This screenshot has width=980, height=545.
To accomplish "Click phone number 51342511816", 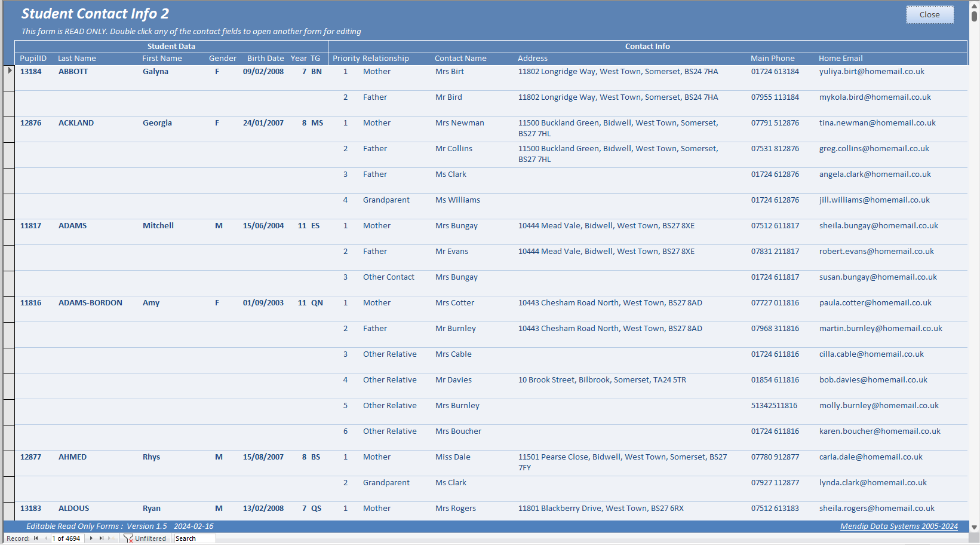I will pyautogui.click(x=774, y=406).
